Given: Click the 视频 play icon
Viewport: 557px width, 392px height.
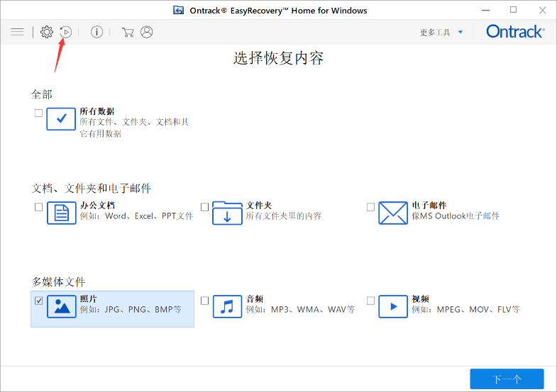Looking at the screenshot, I should coord(393,306).
